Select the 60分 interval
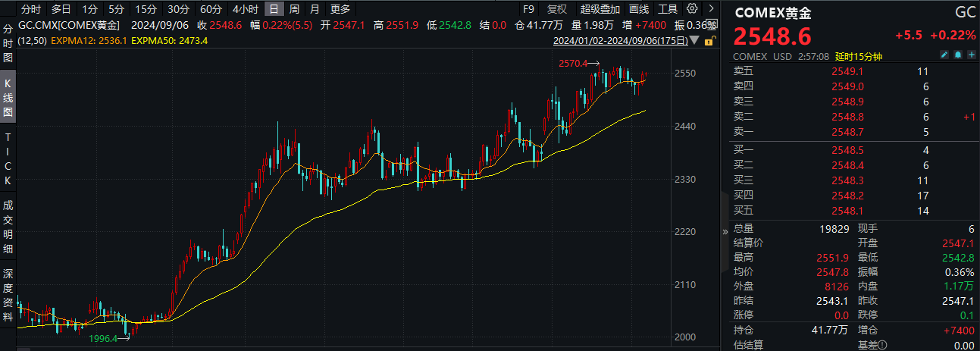This screenshot has width=980, height=351. click(210, 9)
